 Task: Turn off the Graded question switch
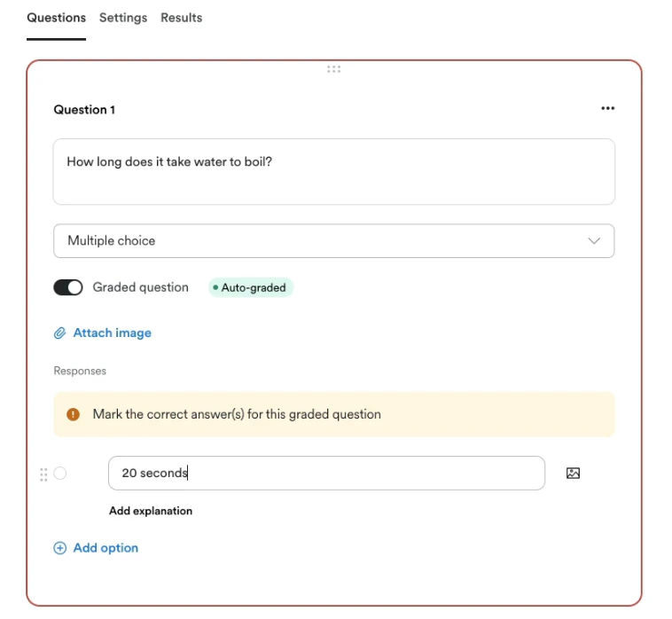[x=68, y=287]
